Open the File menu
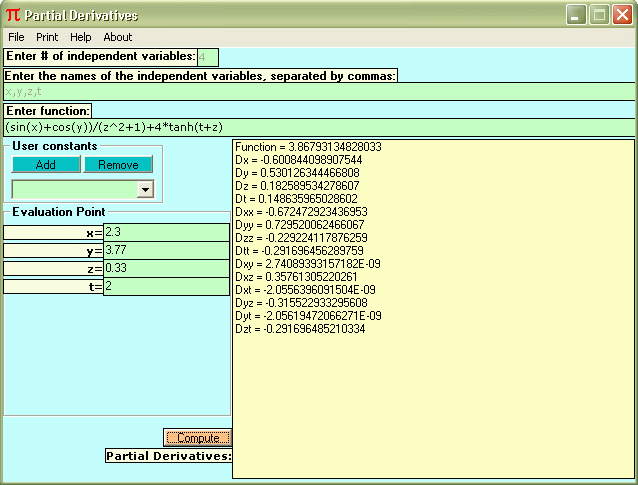638x485 pixels. [16, 37]
